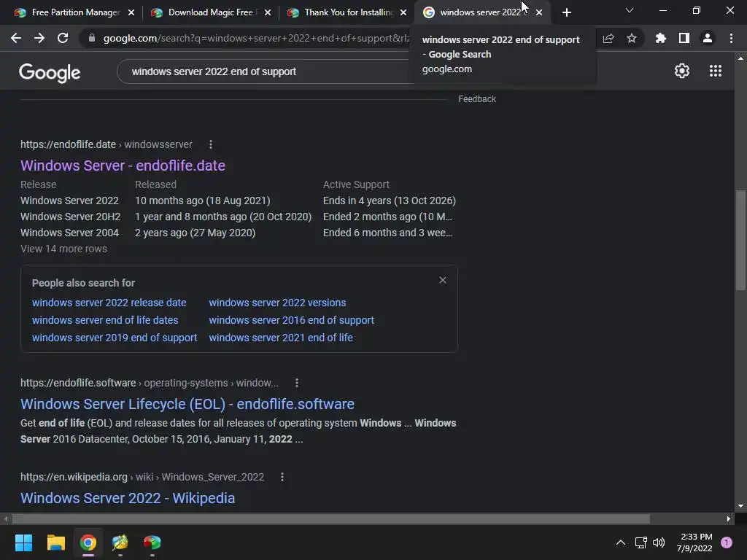Click the horizontal scrollbar thumb
Screen dimensions: 747x560
point(330,518)
